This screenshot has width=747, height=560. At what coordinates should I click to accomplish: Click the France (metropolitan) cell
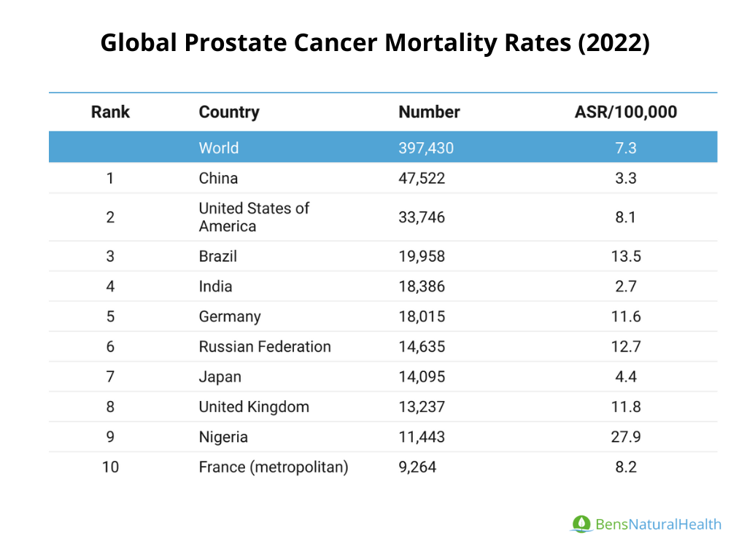pos(273,467)
